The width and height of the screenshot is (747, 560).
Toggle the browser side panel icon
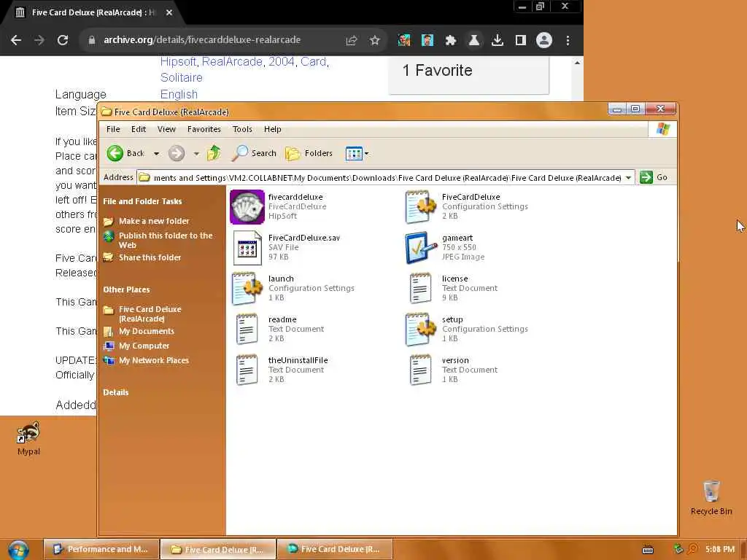[521, 41]
